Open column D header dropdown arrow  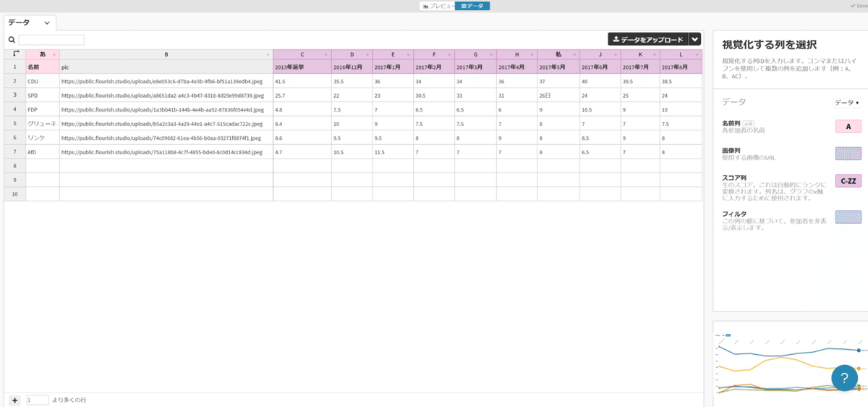coord(367,54)
